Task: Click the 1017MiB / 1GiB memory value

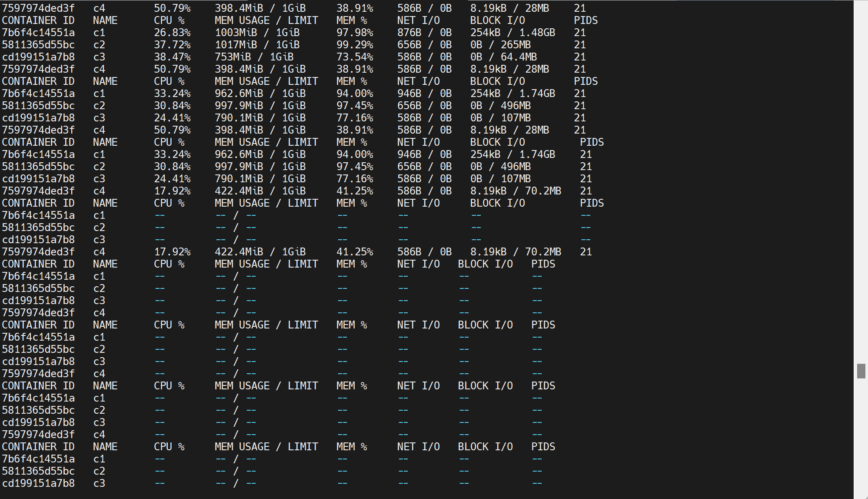Action: click(257, 45)
